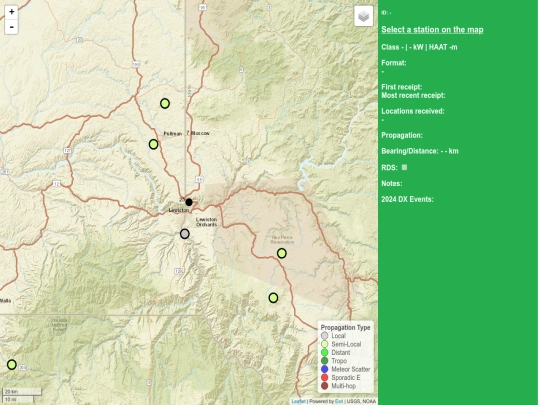Click the 'First receipt:' label
Image resolution: width=540 pixels, height=405 pixels.
[x=402, y=87]
